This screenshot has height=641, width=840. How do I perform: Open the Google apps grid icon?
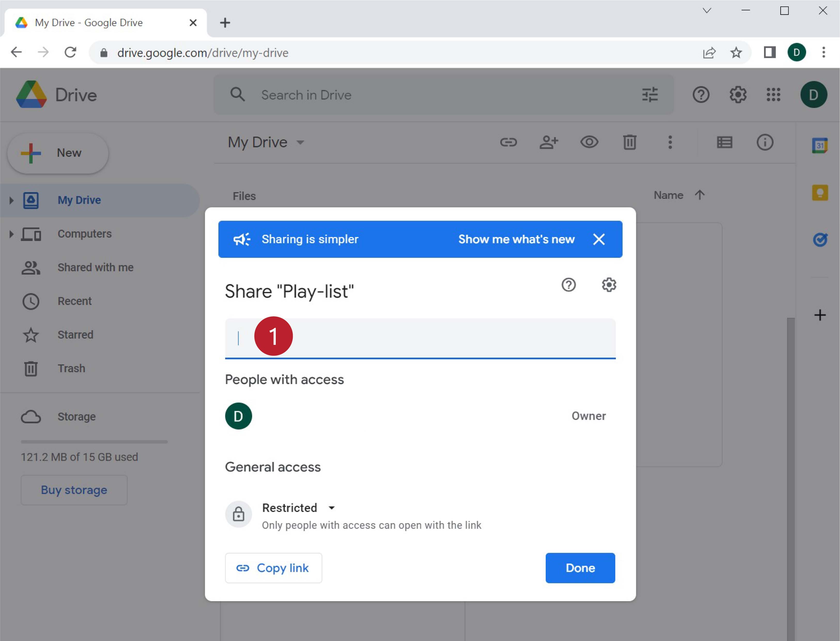coord(773,95)
